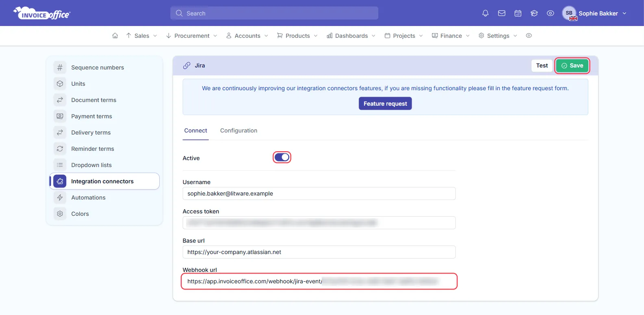Click the Access token field
644x315 pixels.
319,223
